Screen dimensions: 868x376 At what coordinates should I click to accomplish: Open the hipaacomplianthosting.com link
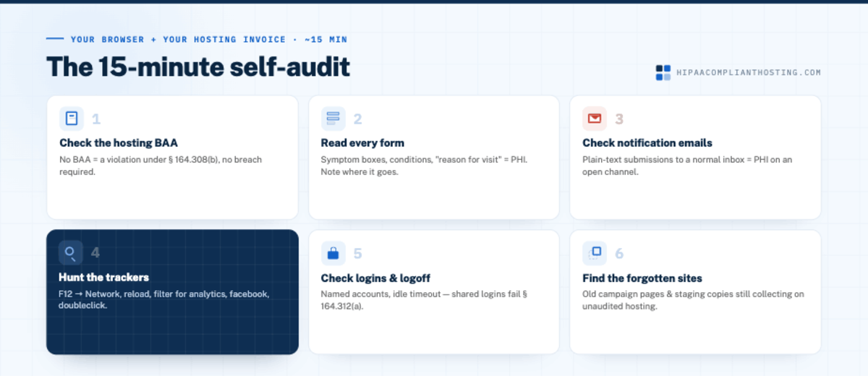(749, 73)
